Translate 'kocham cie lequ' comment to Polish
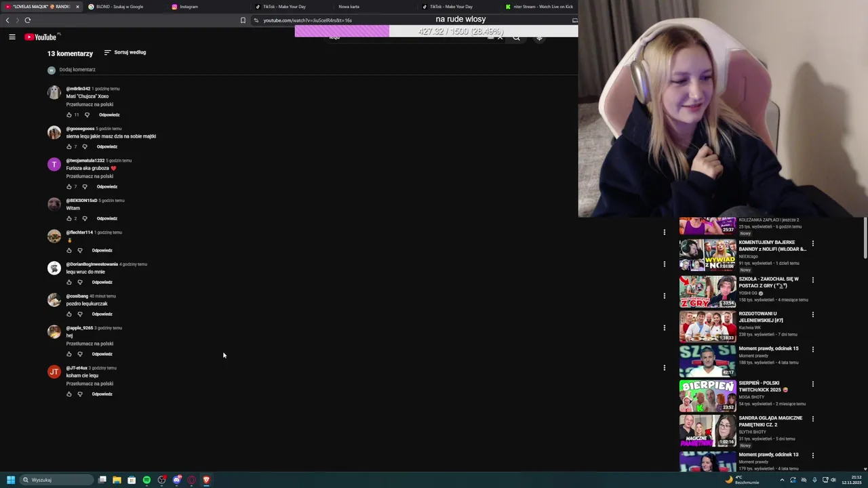This screenshot has height=488, width=868. click(x=90, y=384)
